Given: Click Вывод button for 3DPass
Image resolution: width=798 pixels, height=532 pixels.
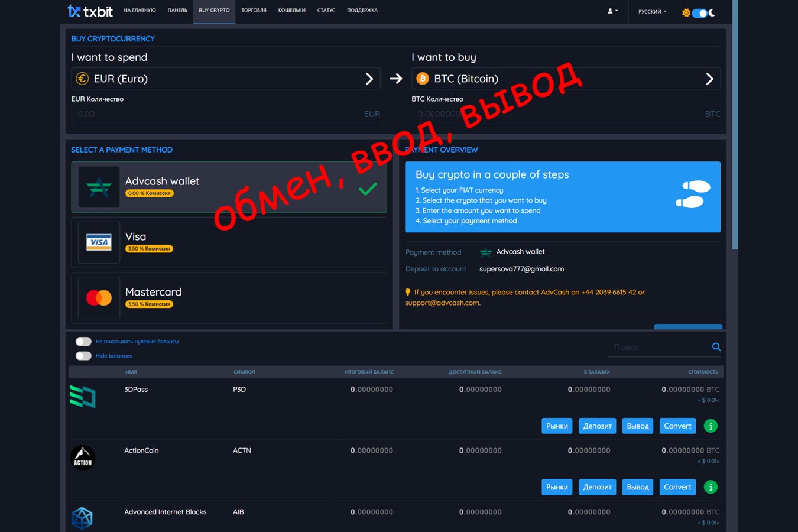Looking at the screenshot, I should click(x=638, y=426).
